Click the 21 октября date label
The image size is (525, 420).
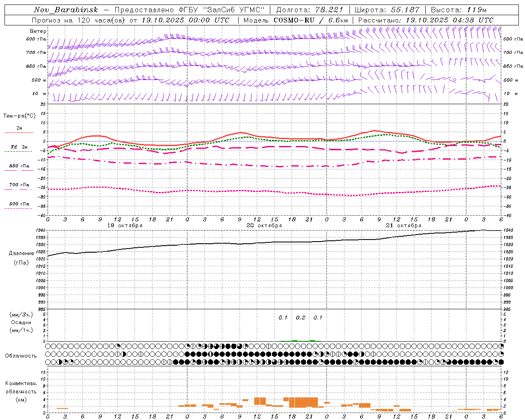(404, 226)
